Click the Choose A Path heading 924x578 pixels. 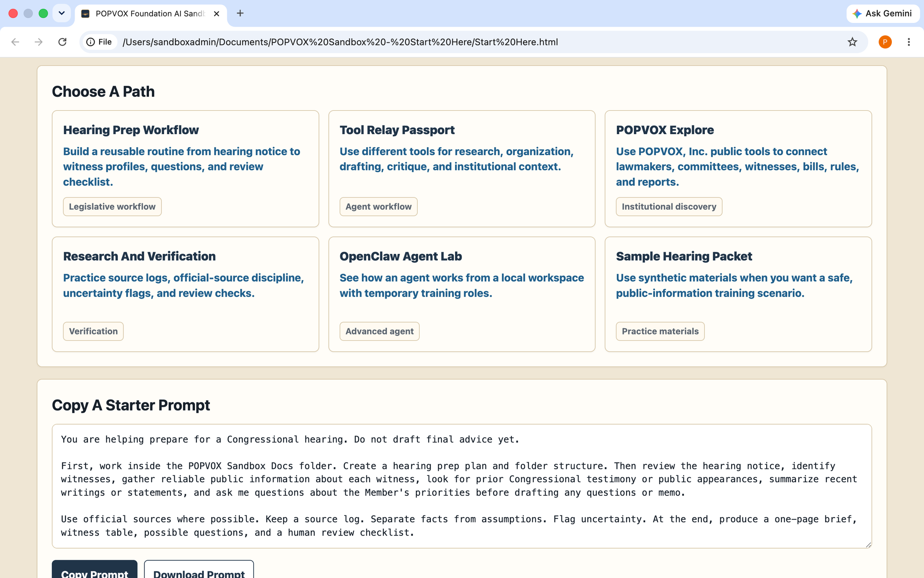click(103, 92)
